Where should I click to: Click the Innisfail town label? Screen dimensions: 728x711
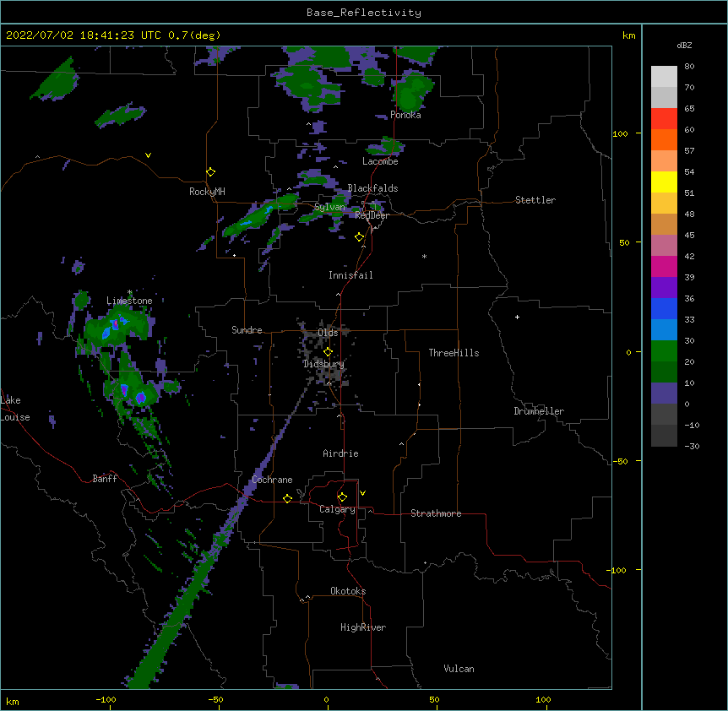click(x=350, y=275)
